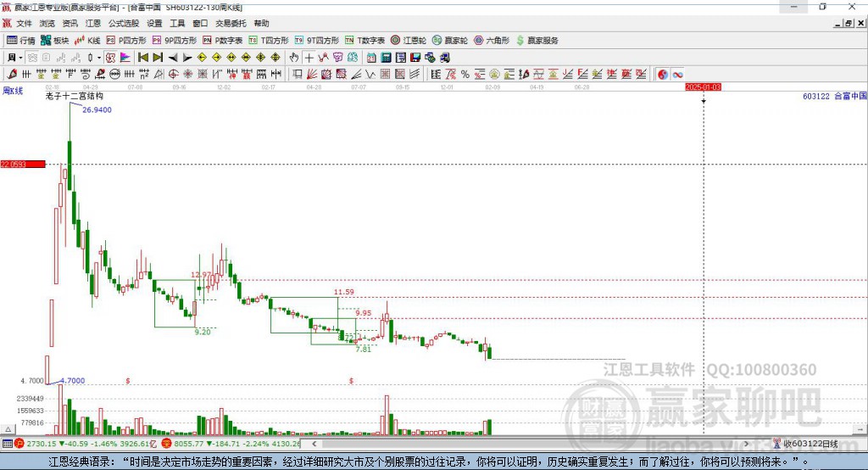This screenshot has height=470, width=868.
Task: Click the yin-yang taiji icon
Action: point(663,75)
